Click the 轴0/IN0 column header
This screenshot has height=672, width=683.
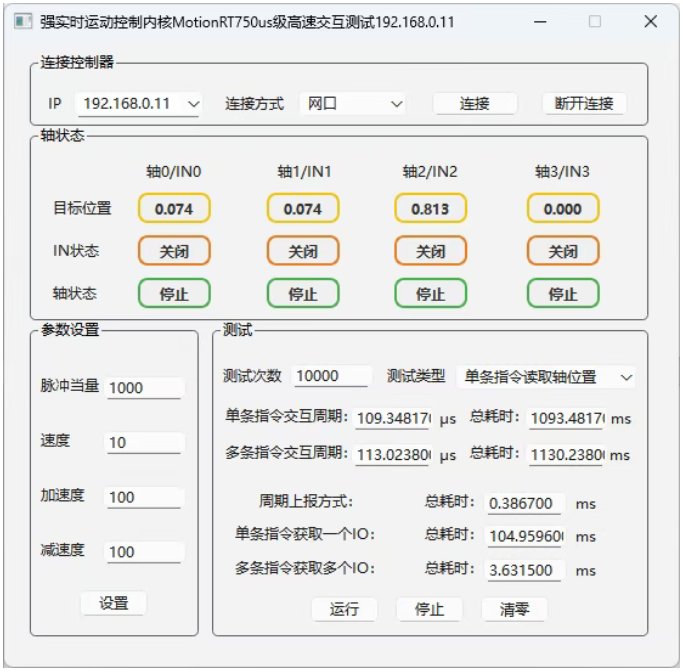pyautogui.click(x=174, y=172)
